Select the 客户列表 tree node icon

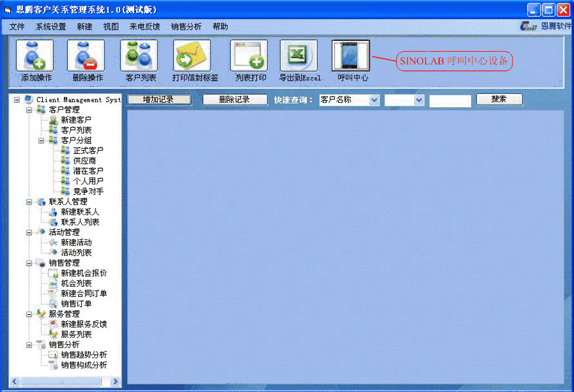point(54,130)
